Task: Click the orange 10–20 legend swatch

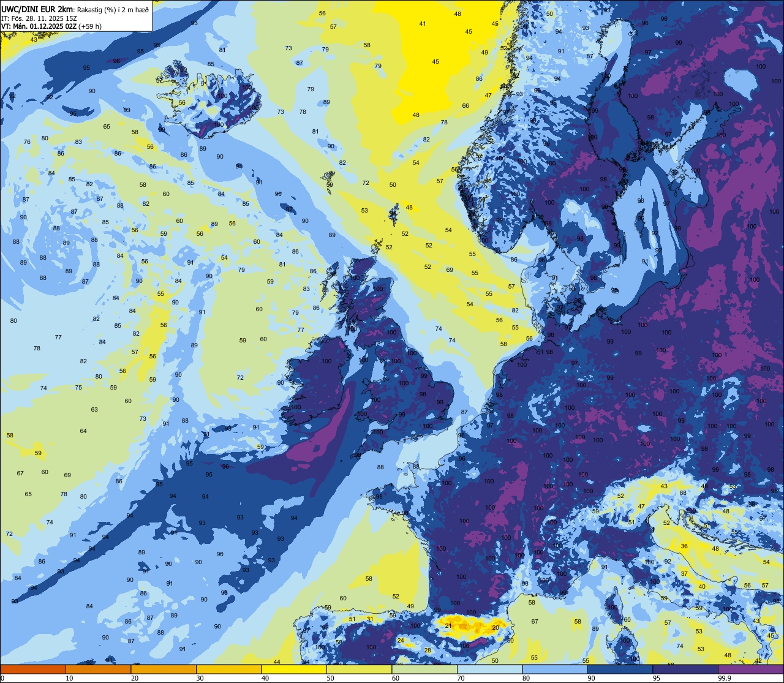Action: [98, 670]
